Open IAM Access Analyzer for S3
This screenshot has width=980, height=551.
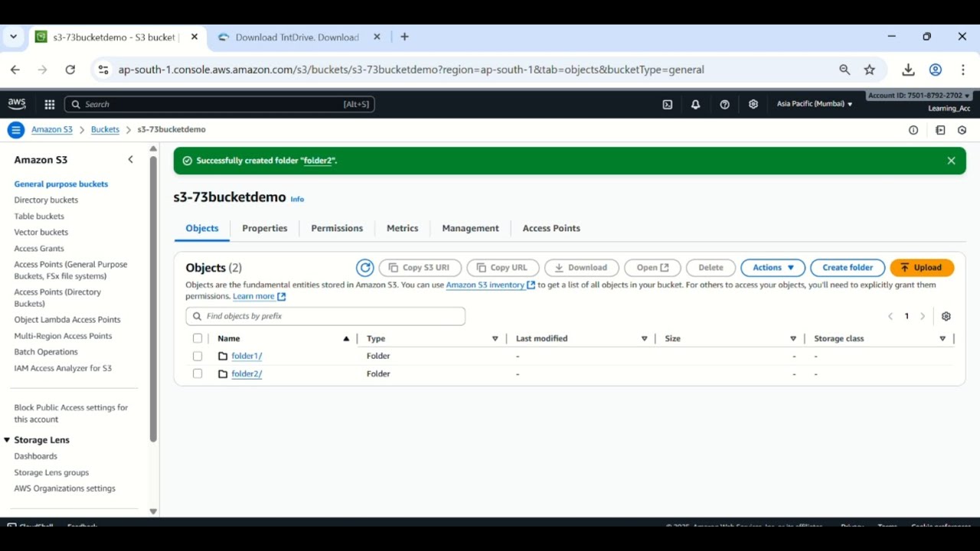pyautogui.click(x=63, y=368)
